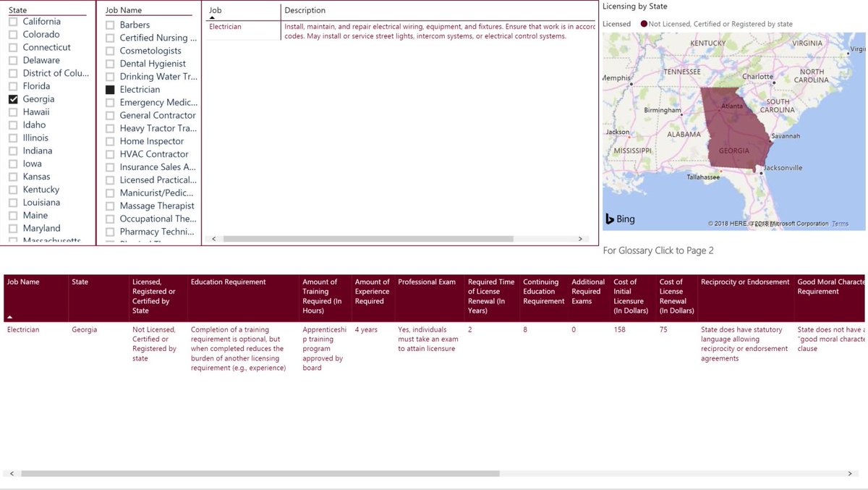Click the bottom table horizontal scrollbar thumb
This screenshot has width=868, height=490.
click(260, 473)
